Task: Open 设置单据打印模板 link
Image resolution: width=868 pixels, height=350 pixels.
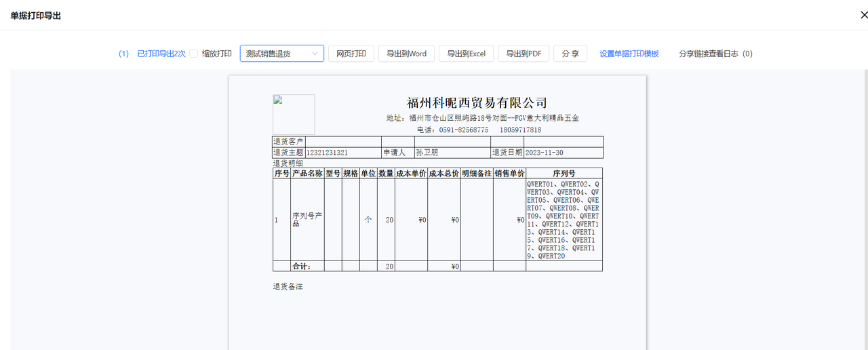Action: (x=629, y=54)
